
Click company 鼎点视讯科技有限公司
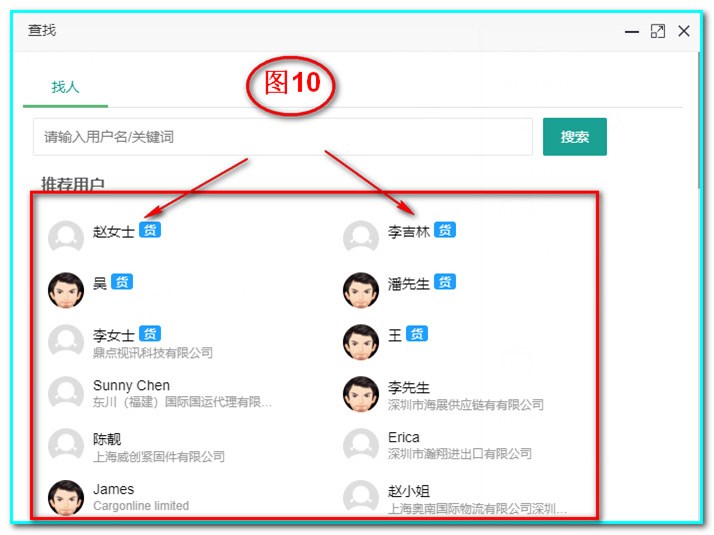153,352
